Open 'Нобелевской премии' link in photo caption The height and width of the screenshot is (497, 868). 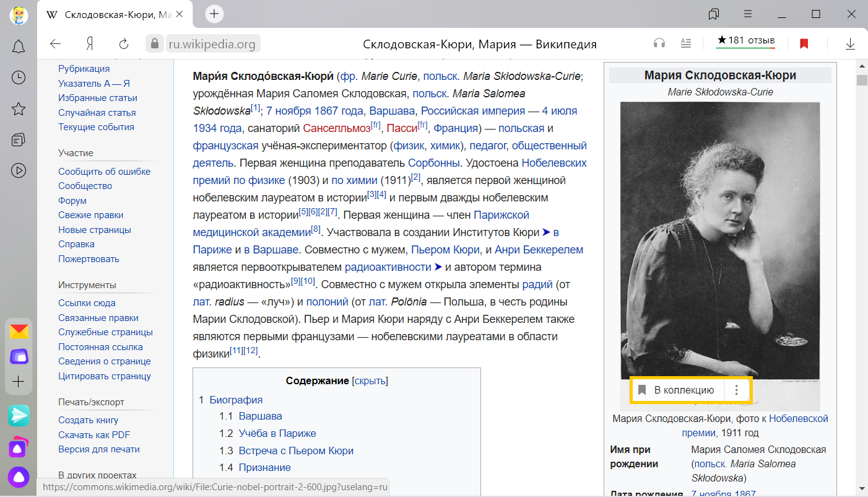point(755,426)
